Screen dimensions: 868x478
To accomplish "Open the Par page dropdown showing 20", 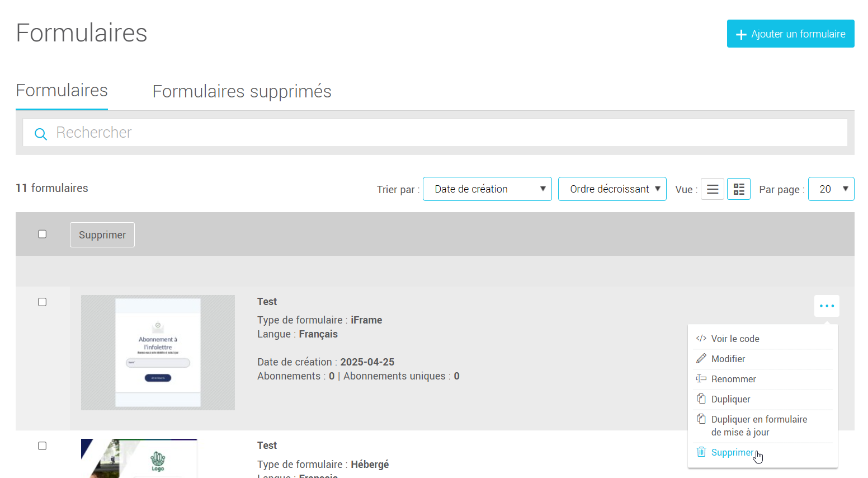I will (831, 189).
